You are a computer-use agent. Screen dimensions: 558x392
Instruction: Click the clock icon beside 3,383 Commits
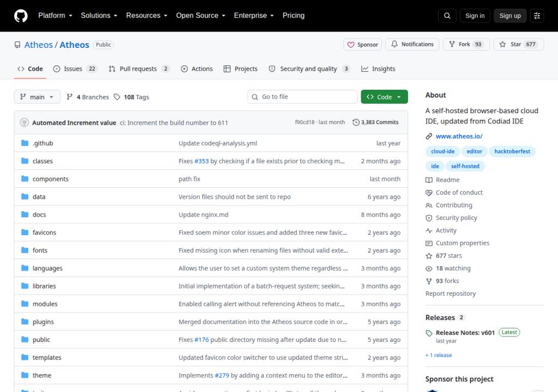click(356, 122)
